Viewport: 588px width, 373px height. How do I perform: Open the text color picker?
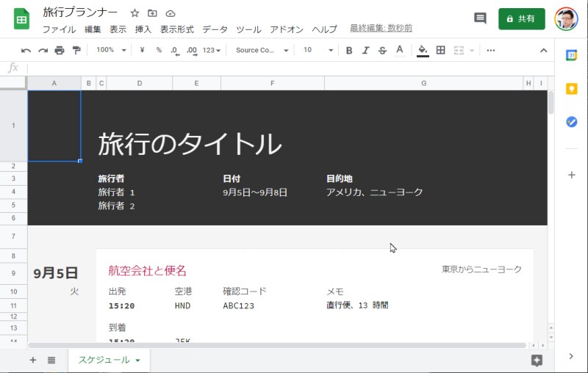[x=400, y=50]
